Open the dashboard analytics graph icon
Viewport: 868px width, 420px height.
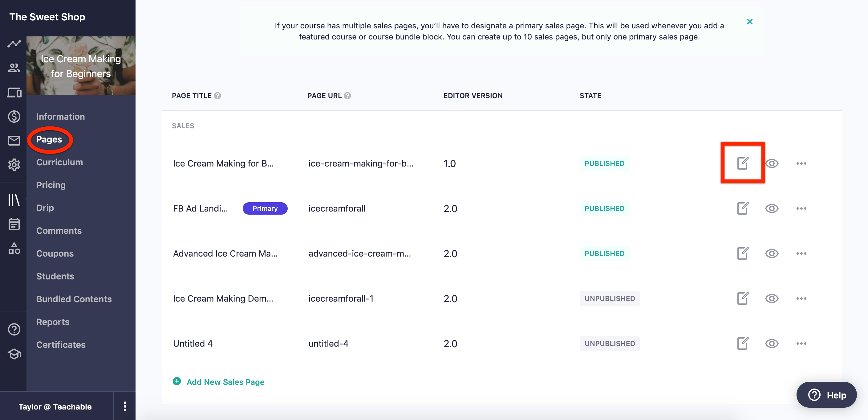(14, 43)
